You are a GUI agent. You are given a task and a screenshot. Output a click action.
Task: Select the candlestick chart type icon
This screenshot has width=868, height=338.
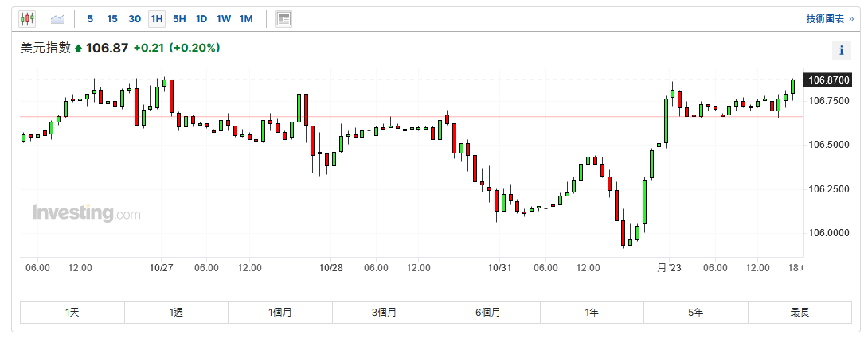click(28, 18)
